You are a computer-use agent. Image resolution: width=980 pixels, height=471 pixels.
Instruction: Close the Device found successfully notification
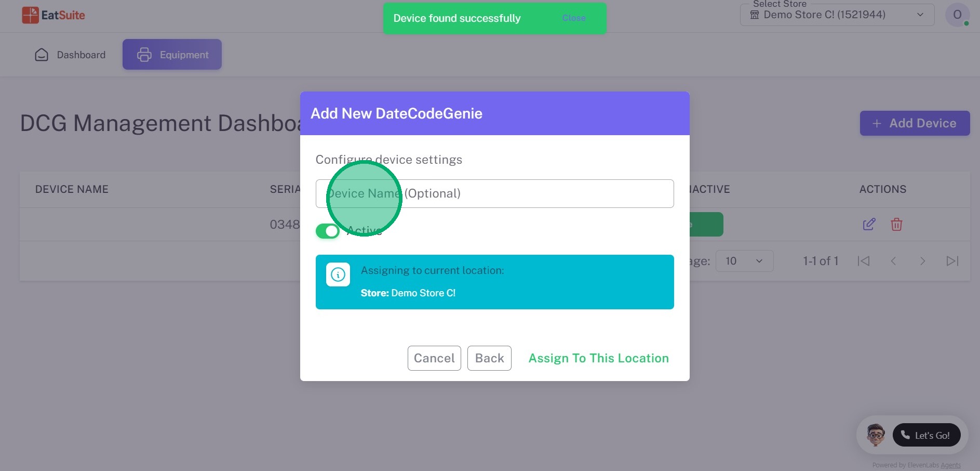pos(574,18)
